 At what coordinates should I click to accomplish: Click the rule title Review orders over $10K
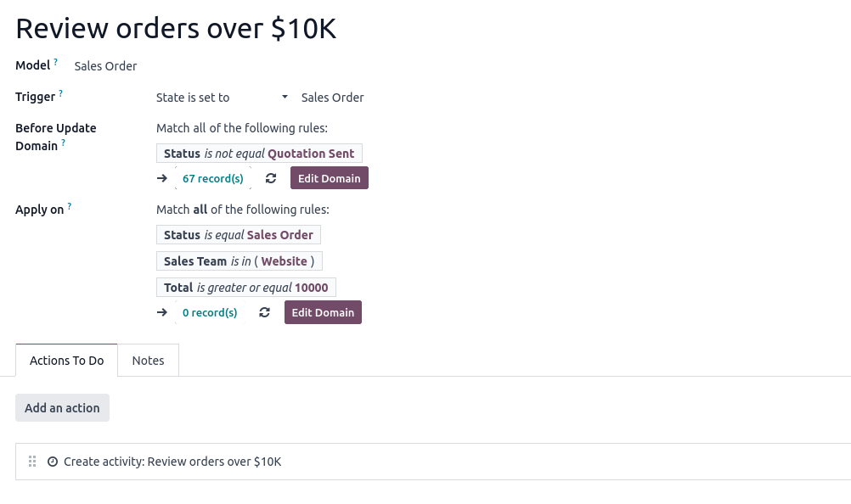176,28
